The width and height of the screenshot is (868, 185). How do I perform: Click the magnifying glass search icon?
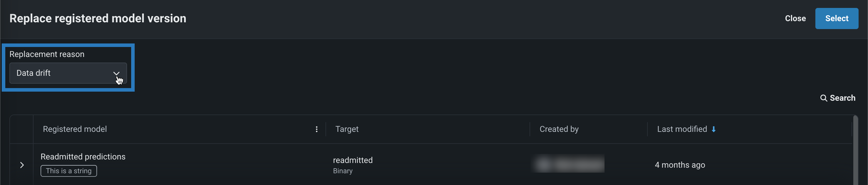[x=823, y=98]
